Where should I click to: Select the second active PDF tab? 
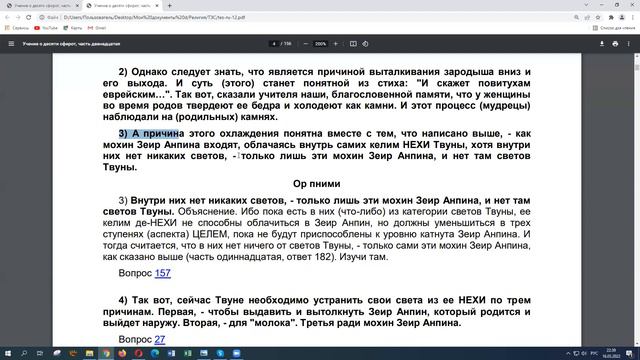click(x=122, y=6)
